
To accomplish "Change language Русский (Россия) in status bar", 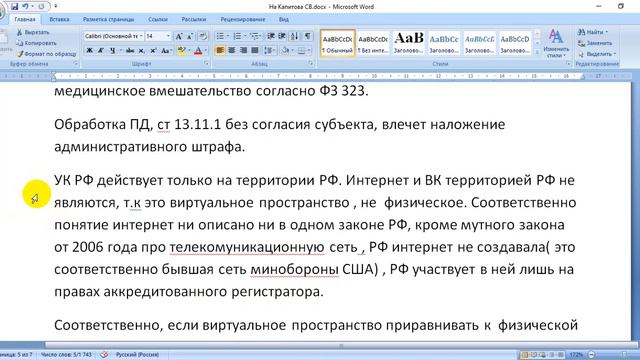I will 137,355.
